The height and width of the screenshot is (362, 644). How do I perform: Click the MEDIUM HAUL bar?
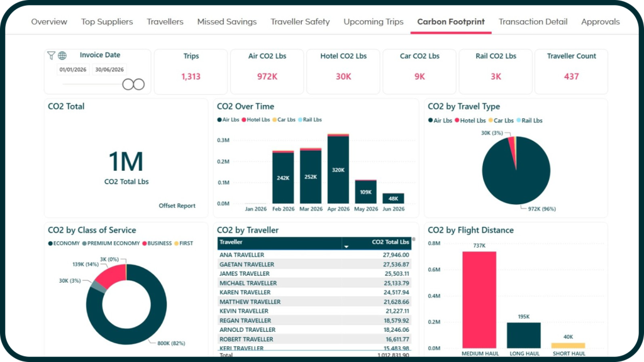click(479, 300)
